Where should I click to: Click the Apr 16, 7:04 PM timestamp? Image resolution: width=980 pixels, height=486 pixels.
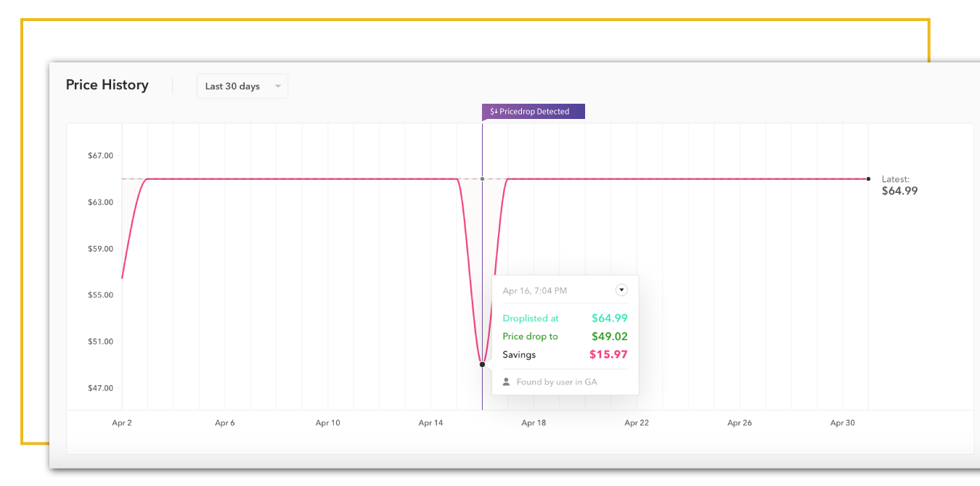click(x=534, y=290)
